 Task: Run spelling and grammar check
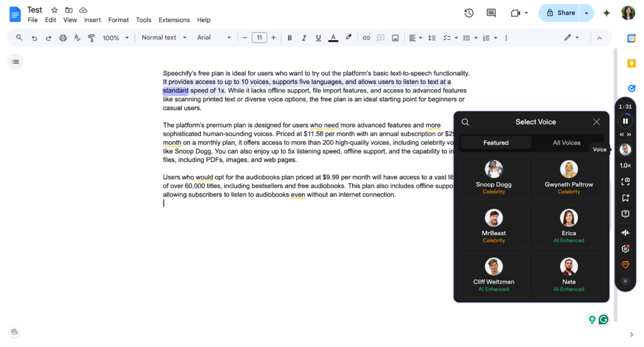(77, 38)
